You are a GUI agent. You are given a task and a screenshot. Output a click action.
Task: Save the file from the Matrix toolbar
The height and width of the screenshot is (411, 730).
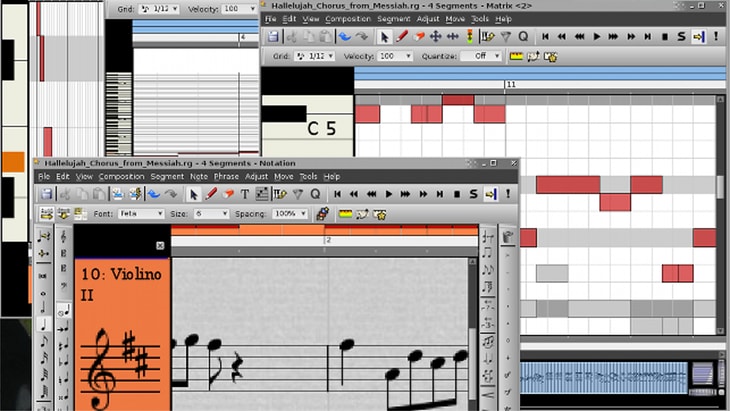click(273, 37)
